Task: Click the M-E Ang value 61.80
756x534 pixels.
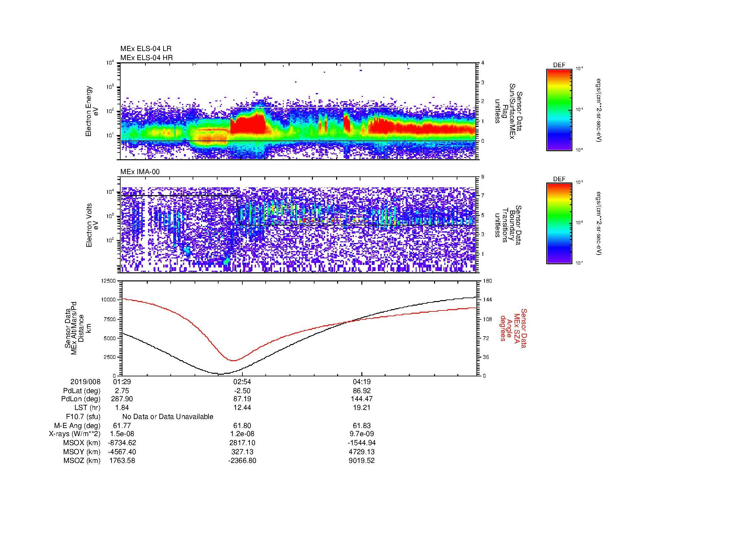Action: coord(242,426)
